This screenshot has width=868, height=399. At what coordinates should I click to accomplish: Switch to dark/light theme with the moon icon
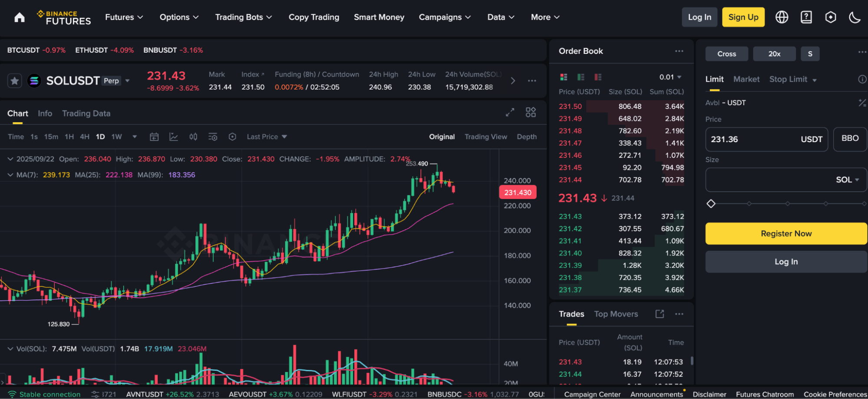point(854,17)
